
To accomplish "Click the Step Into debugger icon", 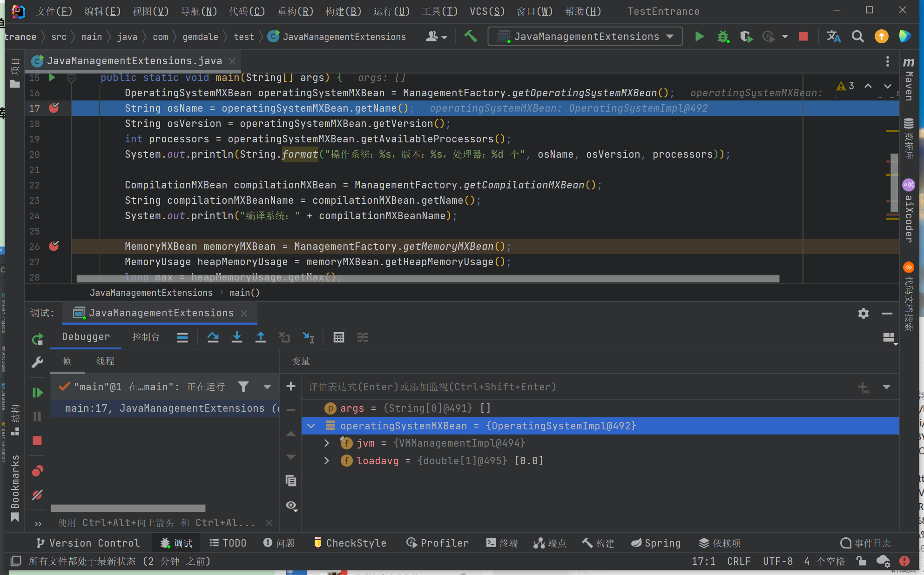I will click(x=237, y=338).
